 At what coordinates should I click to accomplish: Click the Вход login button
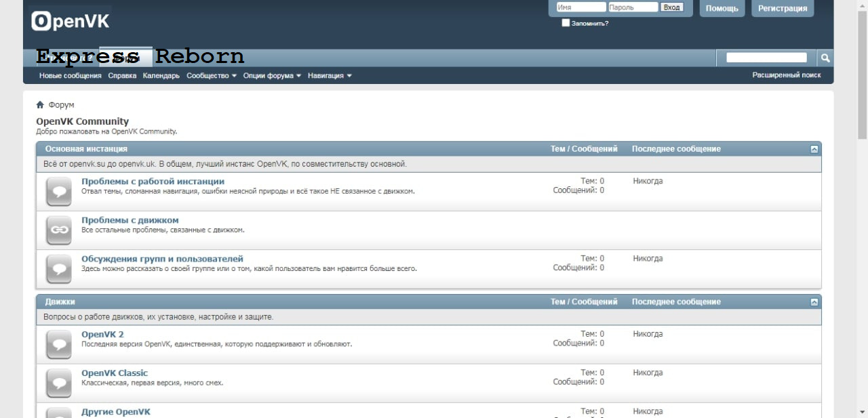pyautogui.click(x=671, y=7)
